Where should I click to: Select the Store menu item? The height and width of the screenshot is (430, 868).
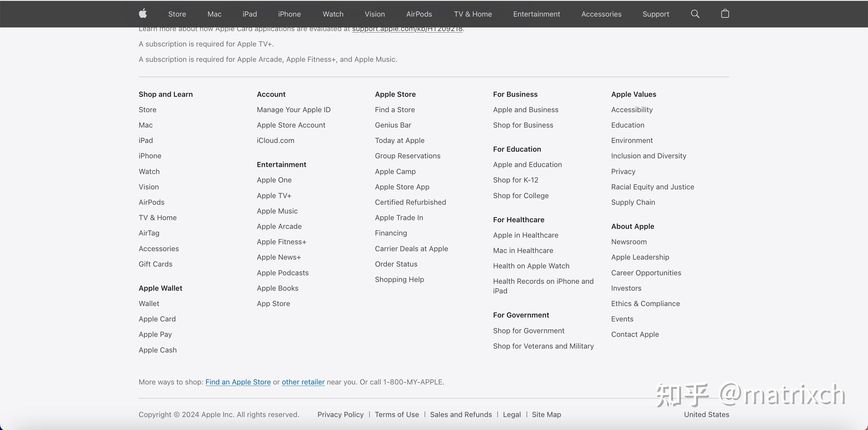(x=177, y=14)
